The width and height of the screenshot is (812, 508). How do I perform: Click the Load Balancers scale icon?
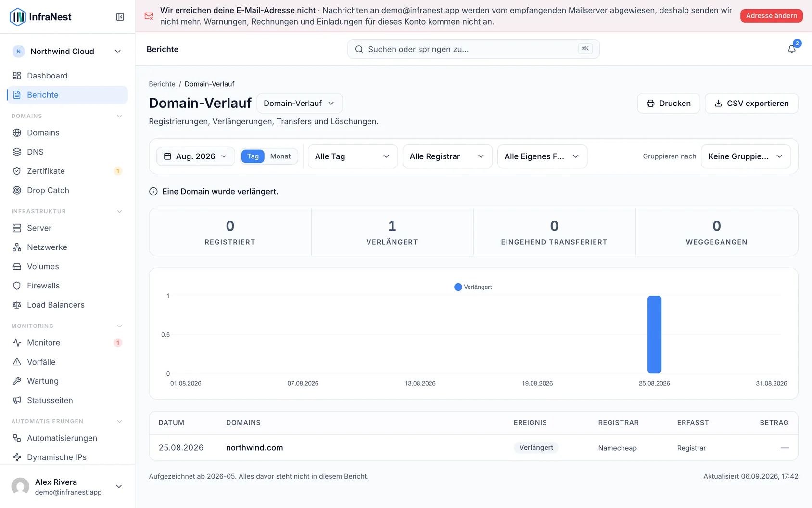click(x=17, y=305)
